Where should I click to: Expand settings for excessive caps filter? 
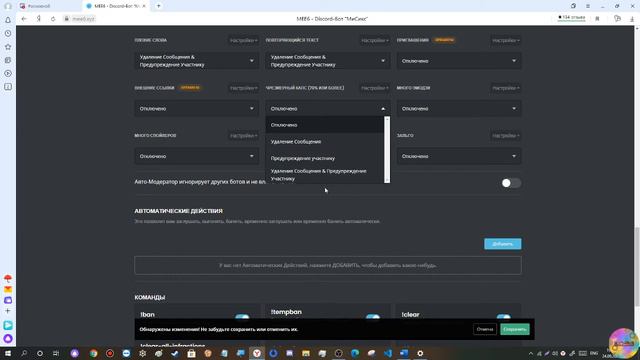[x=375, y=88]
